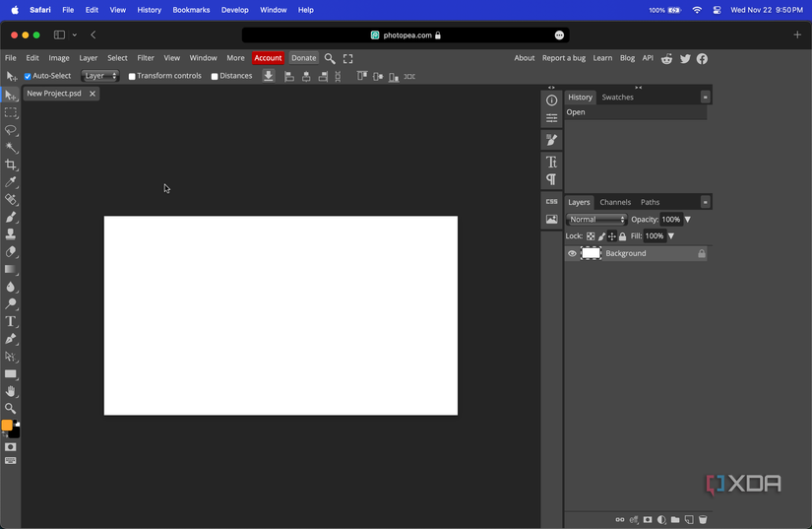
Task: Switch to the Swatches tab
Action: (617, 97)
